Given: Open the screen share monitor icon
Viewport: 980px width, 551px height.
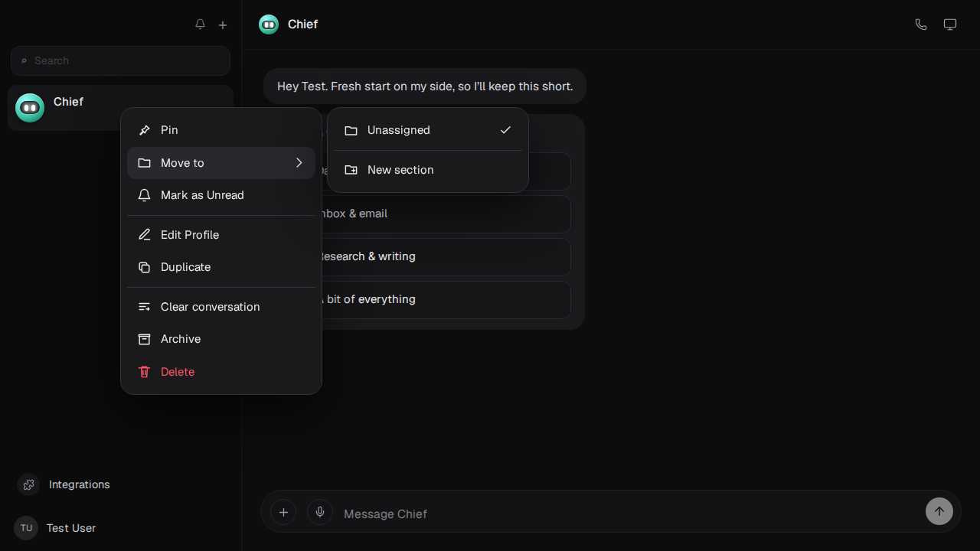Looking at the screenshot, I should coord(950,24).
